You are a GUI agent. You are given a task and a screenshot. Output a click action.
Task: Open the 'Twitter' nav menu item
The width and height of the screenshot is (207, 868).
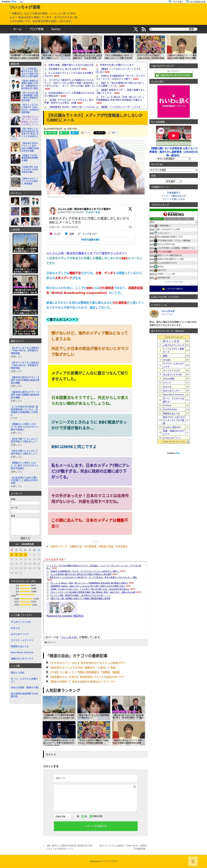(56, 29)
